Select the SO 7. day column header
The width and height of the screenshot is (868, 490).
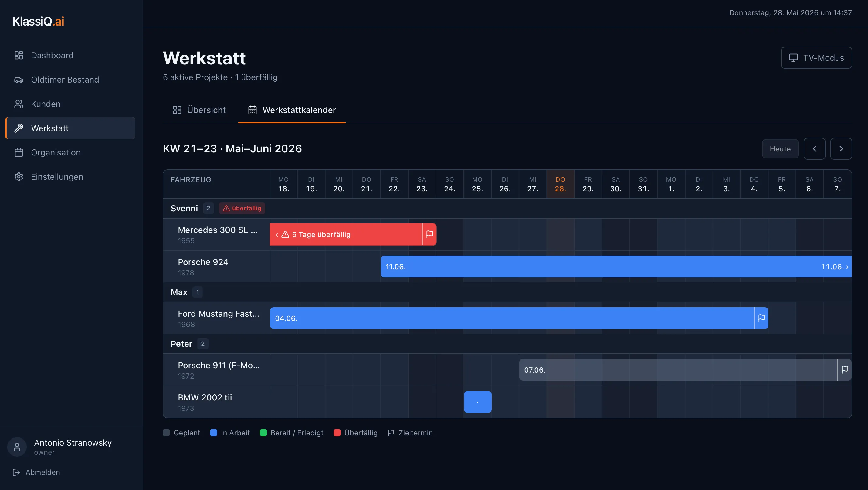tap(837, 184)
